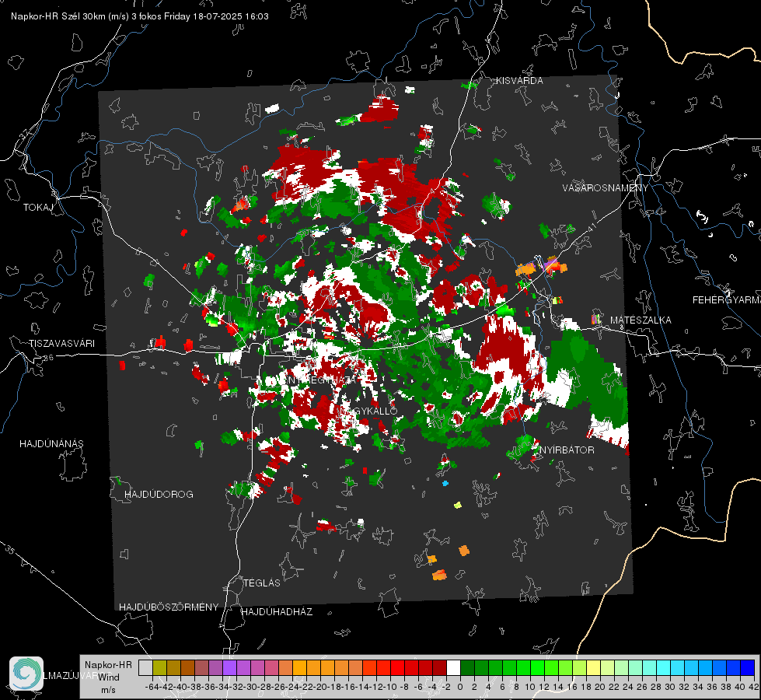The height and width of the screenshot is (700, 761).
Task: Click the MÁTÉSZALKA town label
Action: coord(641,320)
